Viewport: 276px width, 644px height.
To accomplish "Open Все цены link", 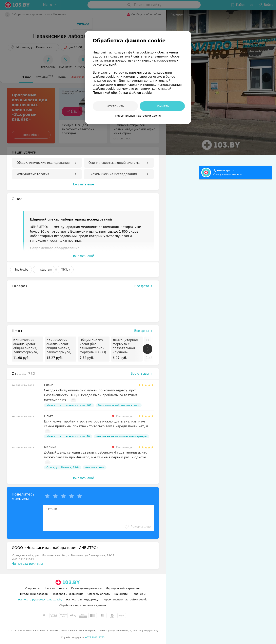I will pyautogui.click(x=143, y=331).
